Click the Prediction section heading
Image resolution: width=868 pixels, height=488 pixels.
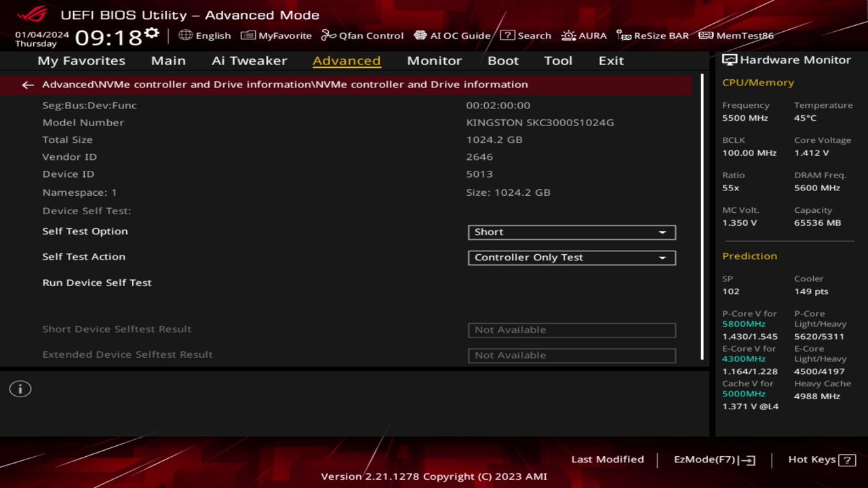click(749, 256)
